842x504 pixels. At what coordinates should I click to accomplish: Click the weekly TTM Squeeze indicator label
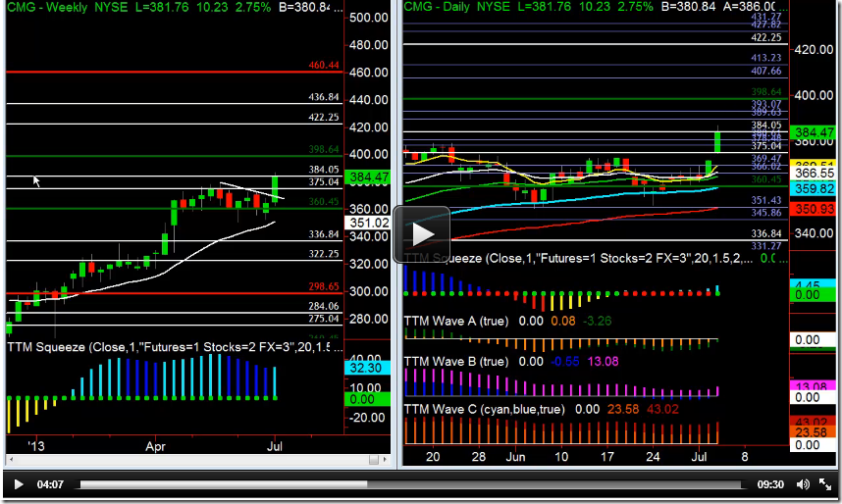pos(174,347)
